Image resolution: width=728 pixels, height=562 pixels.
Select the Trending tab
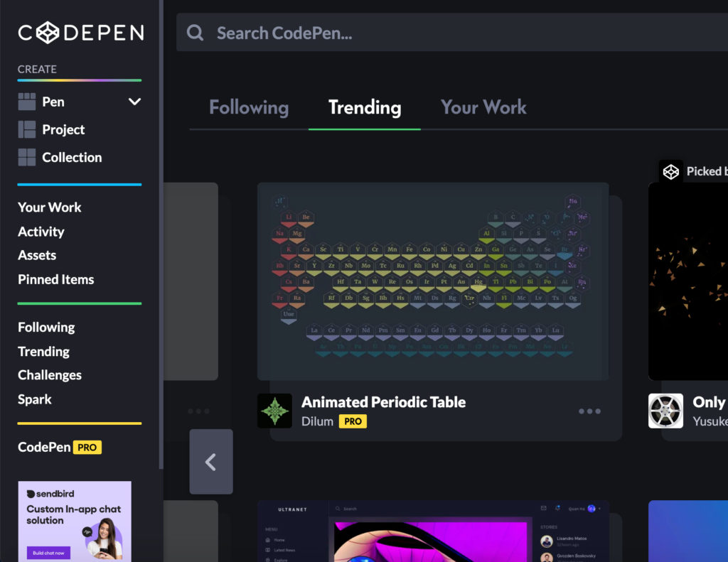point(365,107)
